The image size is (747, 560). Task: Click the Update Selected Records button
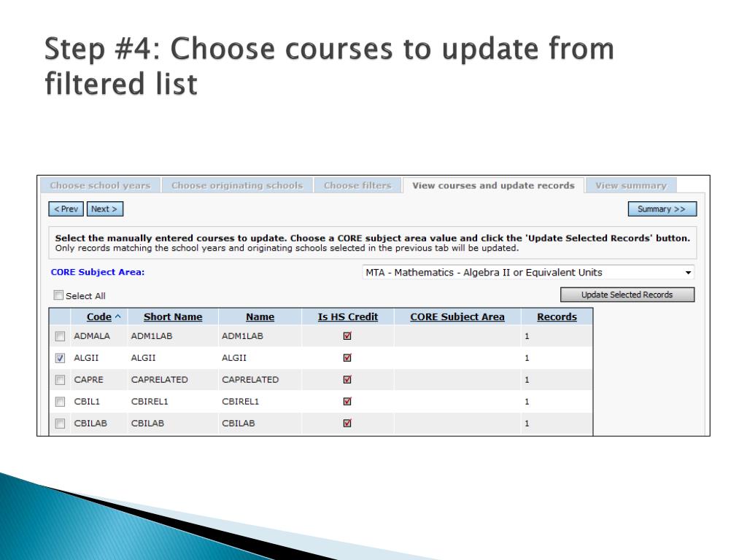coord(627,295)
